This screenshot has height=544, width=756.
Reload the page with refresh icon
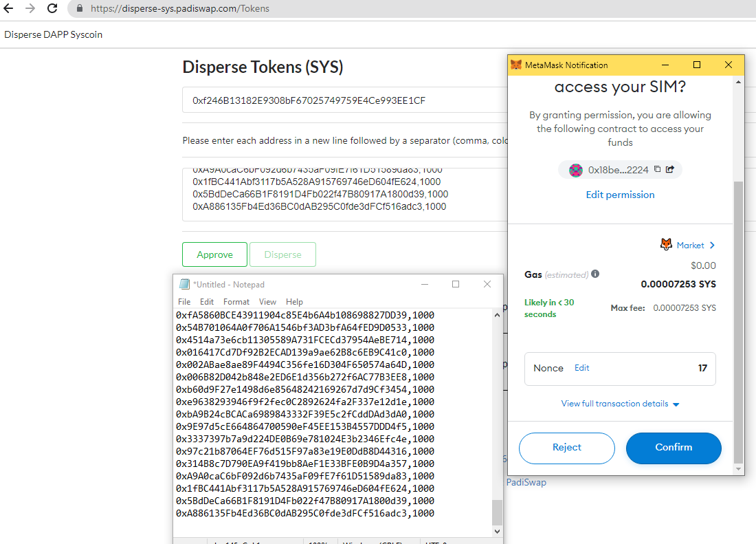(52, 8)
